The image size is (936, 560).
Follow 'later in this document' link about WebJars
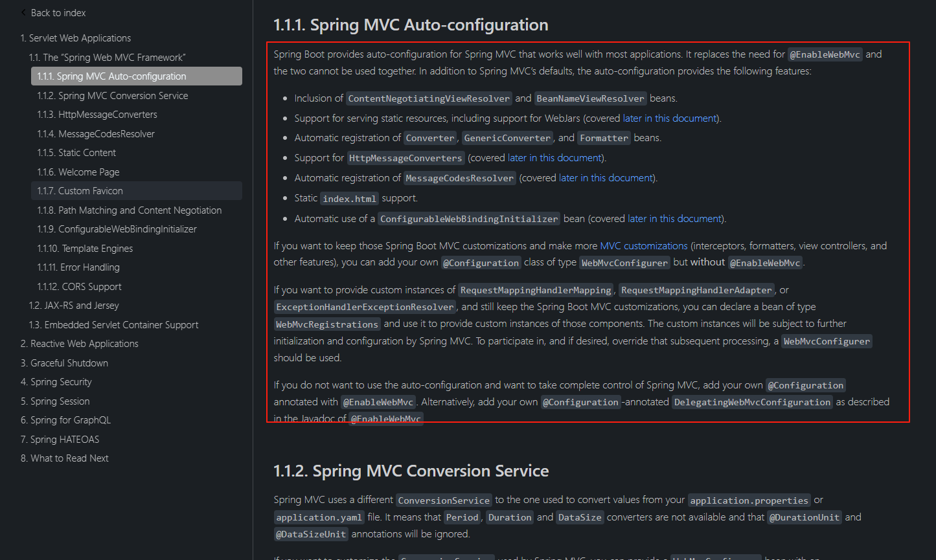click(670, 118)
